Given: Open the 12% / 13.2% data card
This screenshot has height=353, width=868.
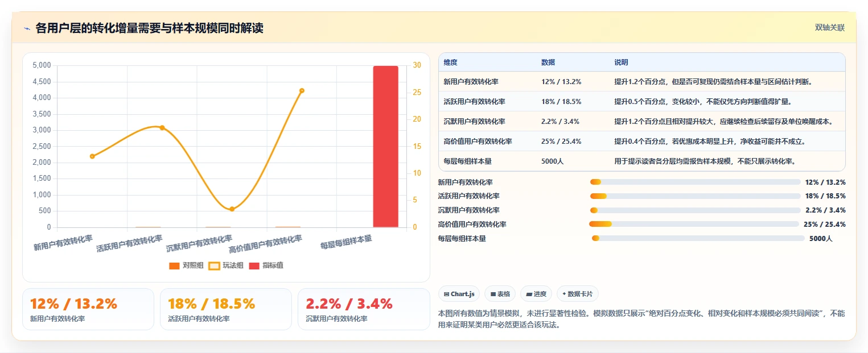Looking at the screenshot, I should pos(88,309).
